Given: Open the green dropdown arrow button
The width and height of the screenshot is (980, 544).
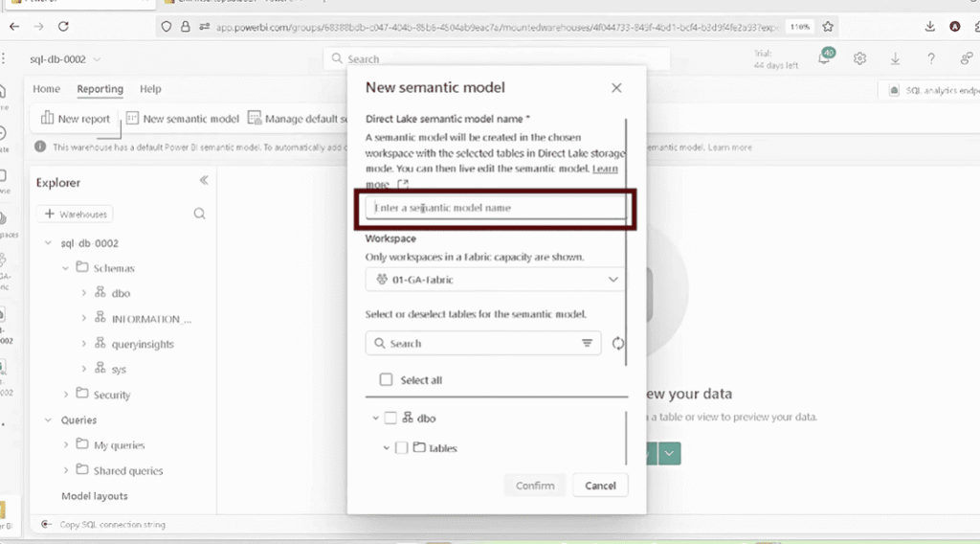Looking at the screenshot, I should [x=669, y=453].
